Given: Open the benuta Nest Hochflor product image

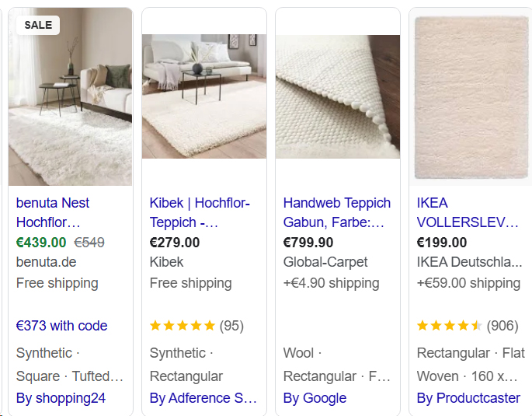Looking at the screenshot, I should 70,101.
